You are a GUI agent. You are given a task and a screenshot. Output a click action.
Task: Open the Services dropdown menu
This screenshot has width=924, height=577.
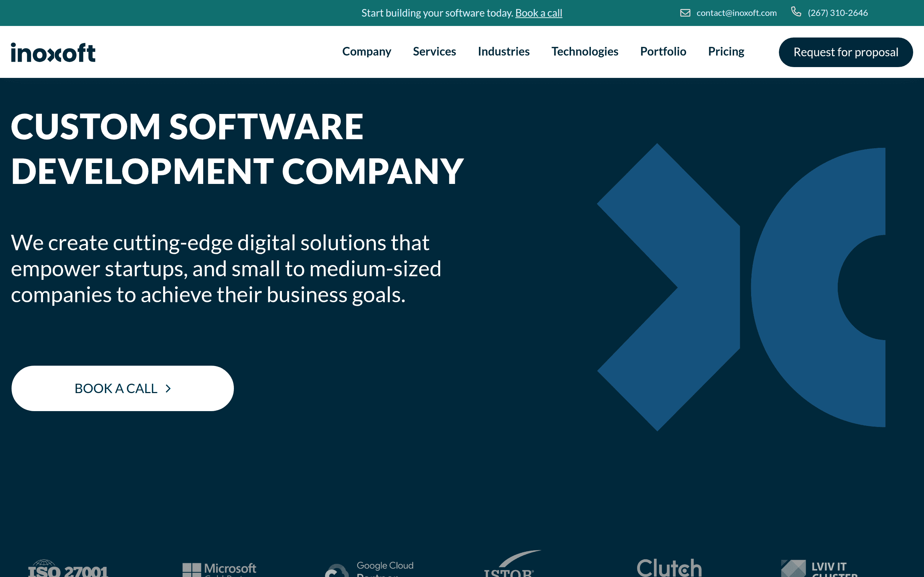(x=434, y=52)
